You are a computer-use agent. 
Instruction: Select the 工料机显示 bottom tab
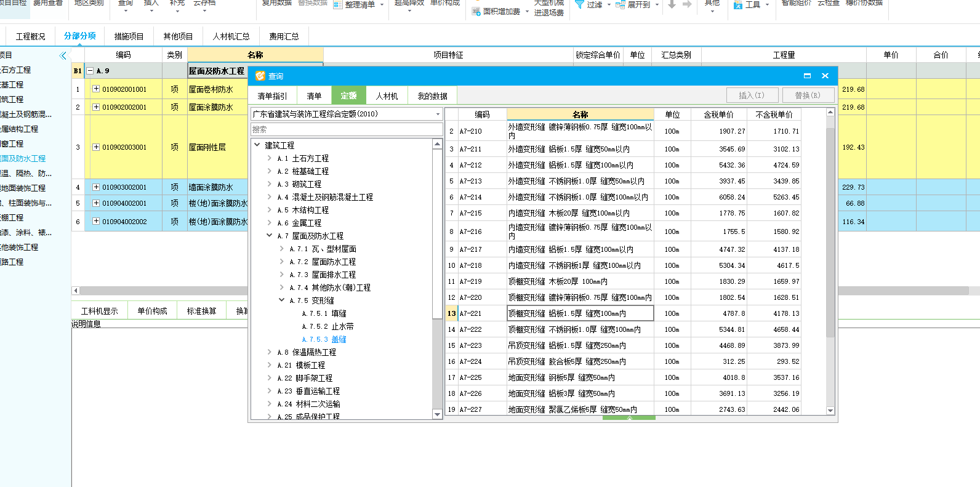[x=100, y=311]
